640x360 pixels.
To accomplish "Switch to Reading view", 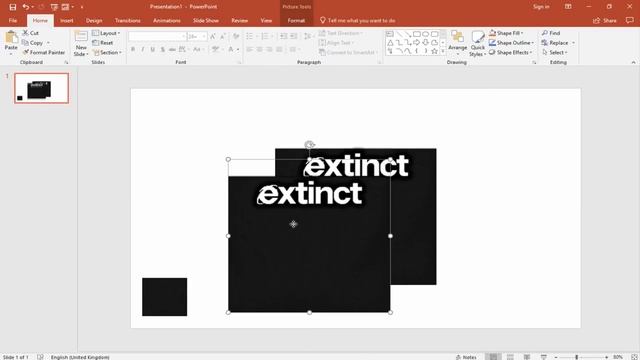I will (527, 357).
